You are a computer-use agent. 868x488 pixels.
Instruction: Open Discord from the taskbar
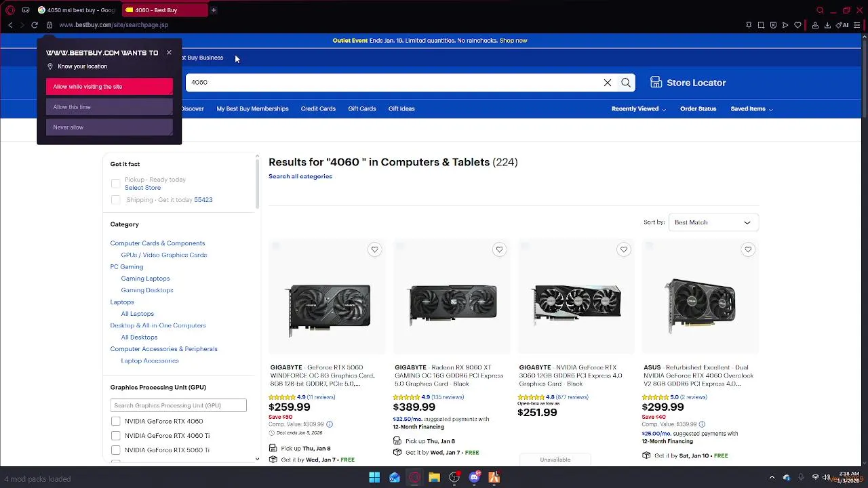click(475, 478)
